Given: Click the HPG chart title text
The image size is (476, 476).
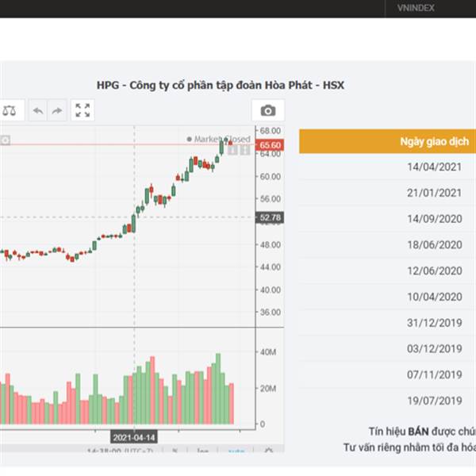Looking at the screenshot, I should point(220,85).
